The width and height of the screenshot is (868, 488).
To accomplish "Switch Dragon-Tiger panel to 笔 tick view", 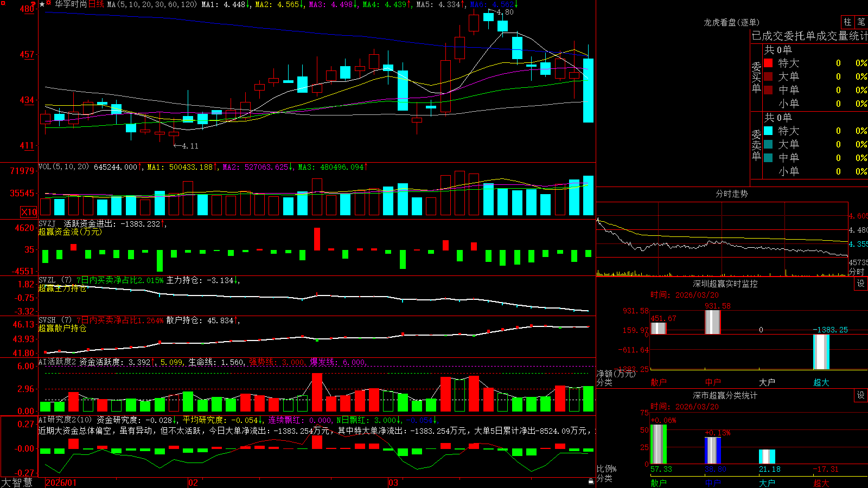I will (861, 22).
